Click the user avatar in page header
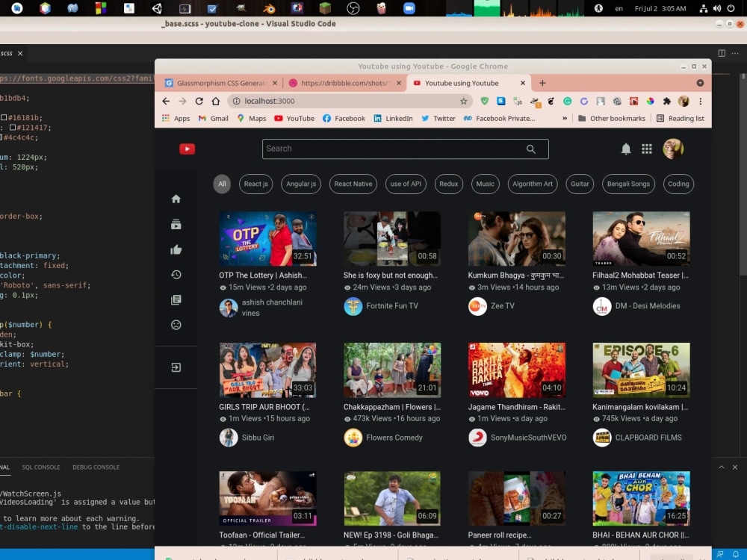The width and height of the screenshot is (747, 560). [673, 149]
